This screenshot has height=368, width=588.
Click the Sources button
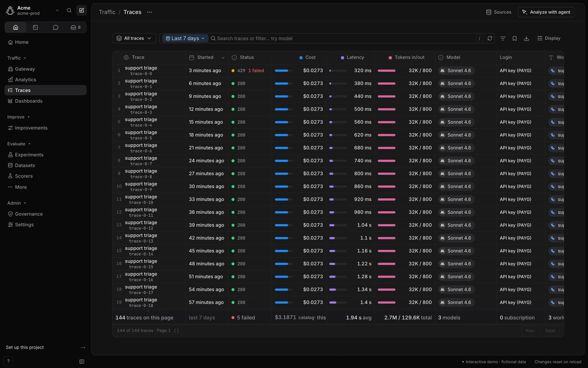(x=499, y=12)
